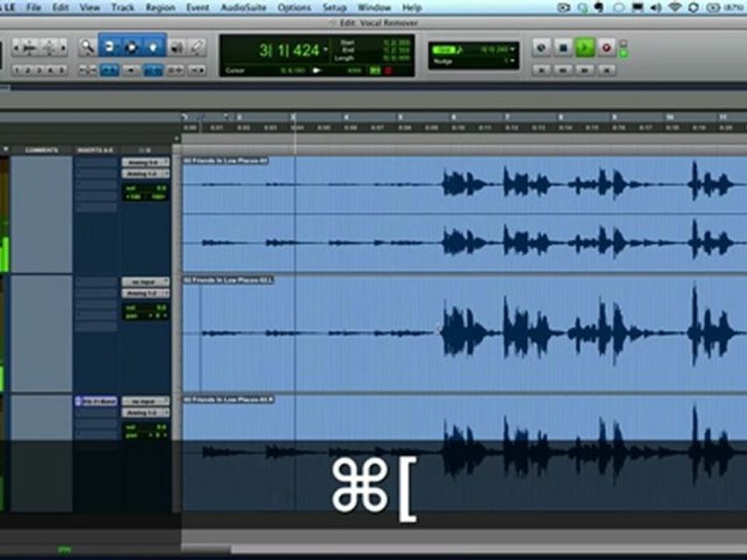747x560 pixels.
Task: Toggle the green Grid mode indicator
Action: [444, 50]
